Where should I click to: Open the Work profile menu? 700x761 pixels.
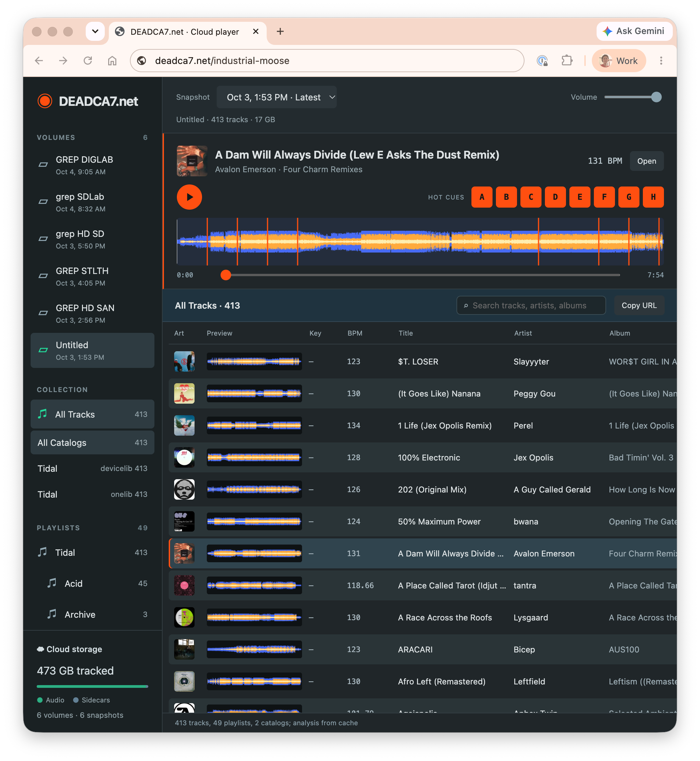pos(619,61)
